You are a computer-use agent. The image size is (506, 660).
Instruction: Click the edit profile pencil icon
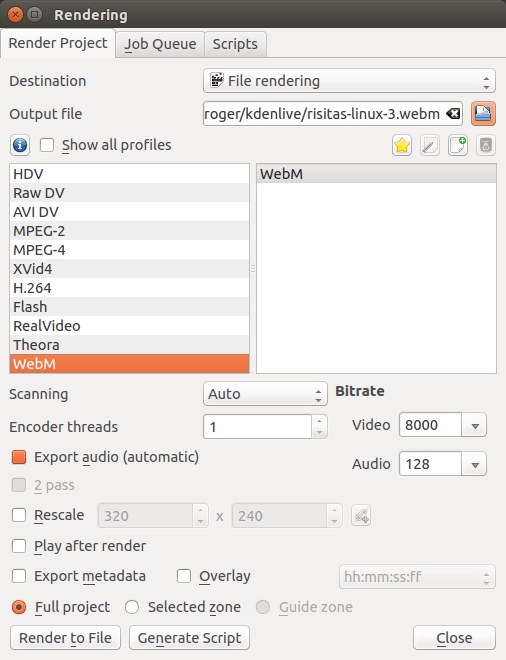430,145
